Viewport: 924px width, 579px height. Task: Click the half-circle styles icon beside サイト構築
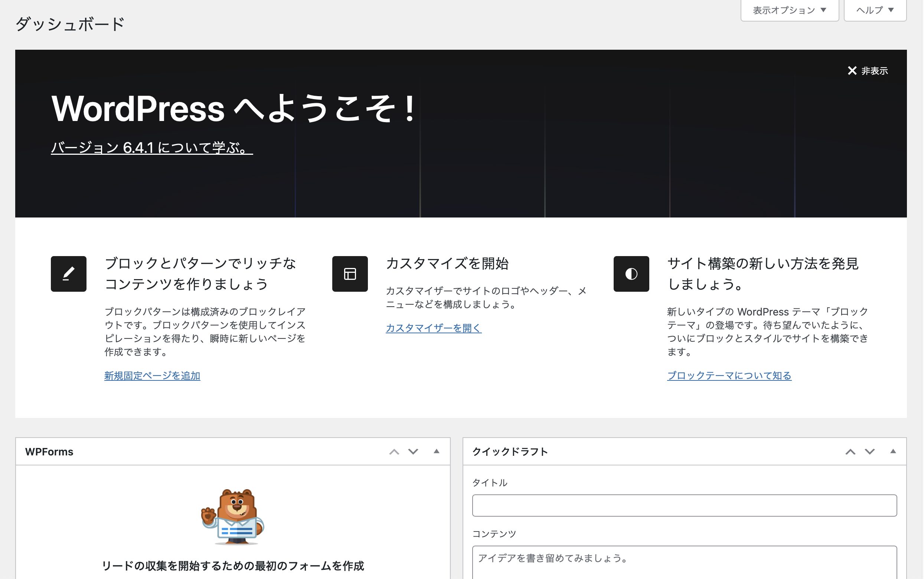[x=631, y=274]
